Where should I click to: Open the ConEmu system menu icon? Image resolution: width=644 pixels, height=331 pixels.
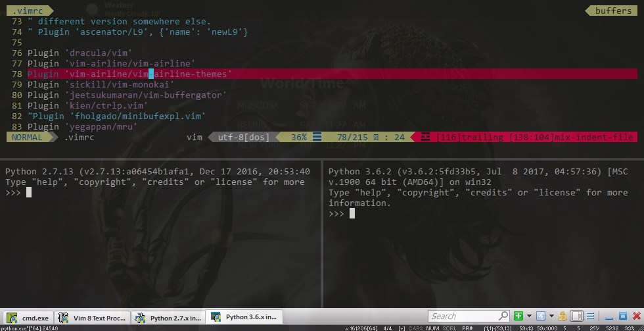[x=590, y=316]
